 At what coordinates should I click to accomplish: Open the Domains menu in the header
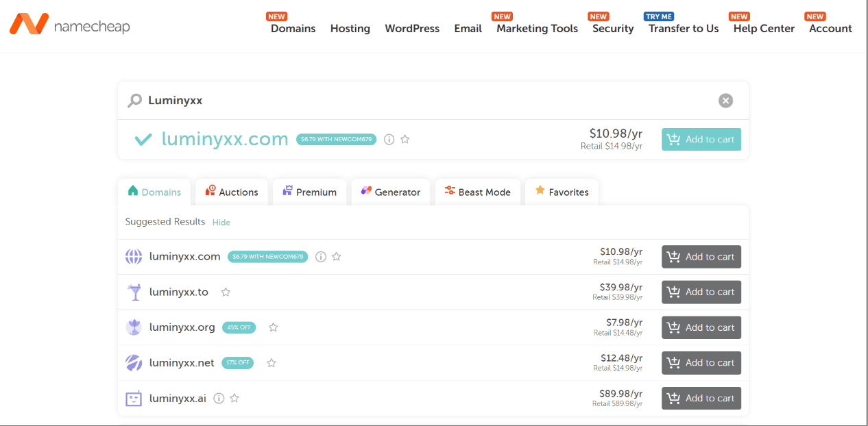point(293,29)
